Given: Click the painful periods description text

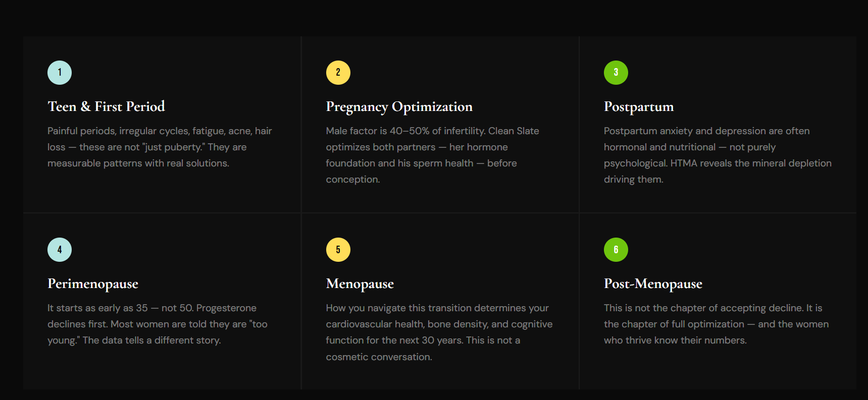Looking at the screenshot, I should tap(160, 147).
